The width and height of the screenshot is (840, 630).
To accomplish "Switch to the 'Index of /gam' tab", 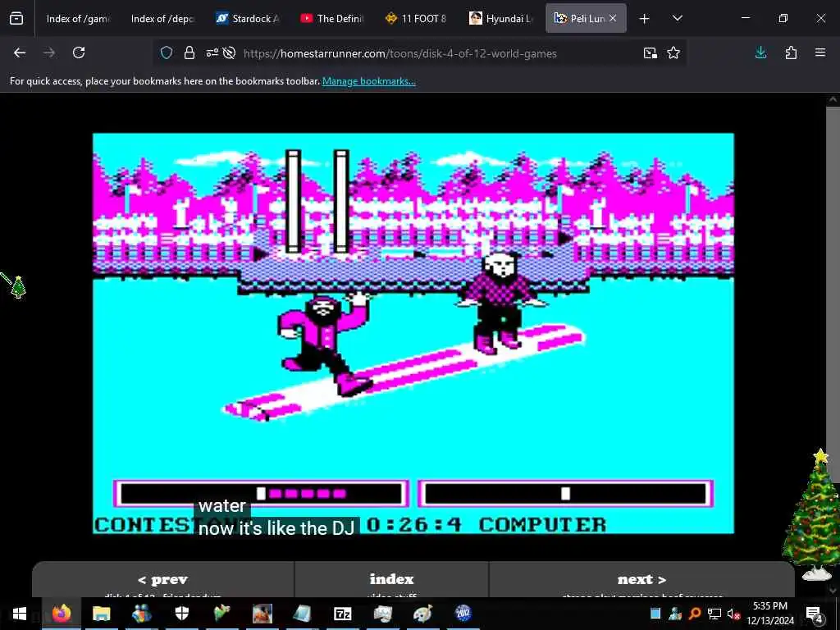I will click(77, 19).
